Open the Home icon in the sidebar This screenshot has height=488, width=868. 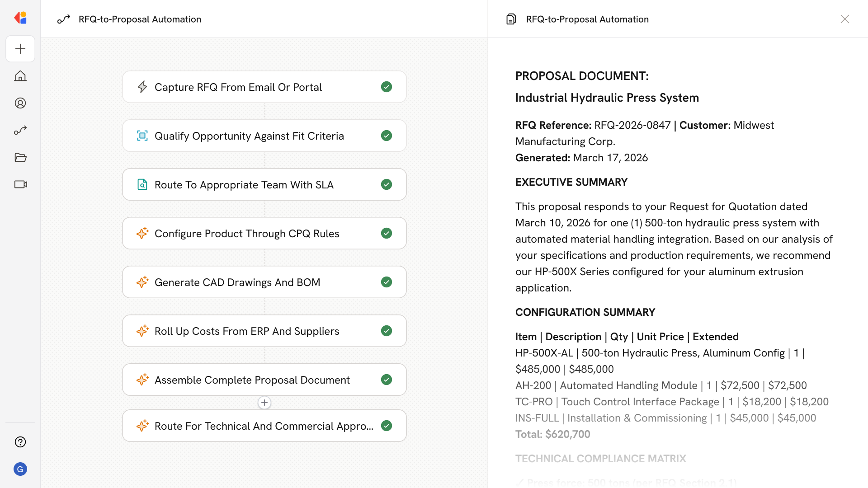click(x=20, y=76)
